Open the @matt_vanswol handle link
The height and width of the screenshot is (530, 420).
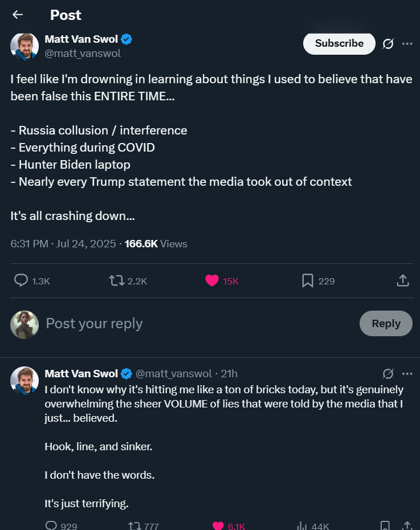pyautogui.click(x=83, y=54)
